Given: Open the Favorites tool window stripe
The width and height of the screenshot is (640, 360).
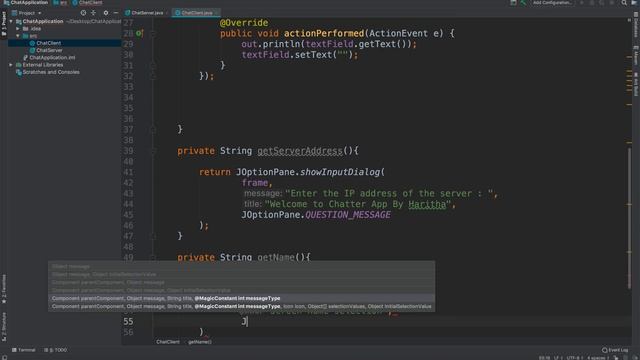Looking at the screenshot, I should point(4,289).
